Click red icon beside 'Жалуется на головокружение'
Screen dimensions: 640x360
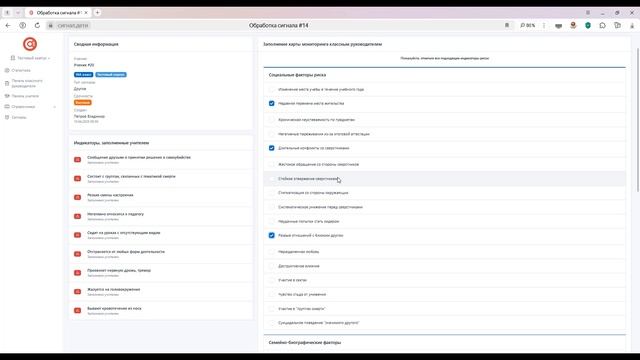click(x=78, y=291)
